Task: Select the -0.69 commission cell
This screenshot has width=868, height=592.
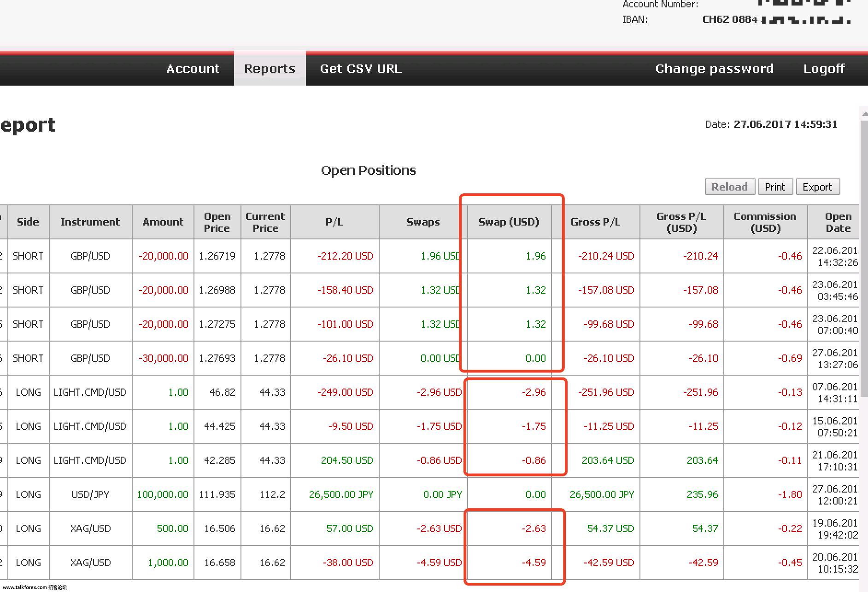Action: tap(765, 358)
